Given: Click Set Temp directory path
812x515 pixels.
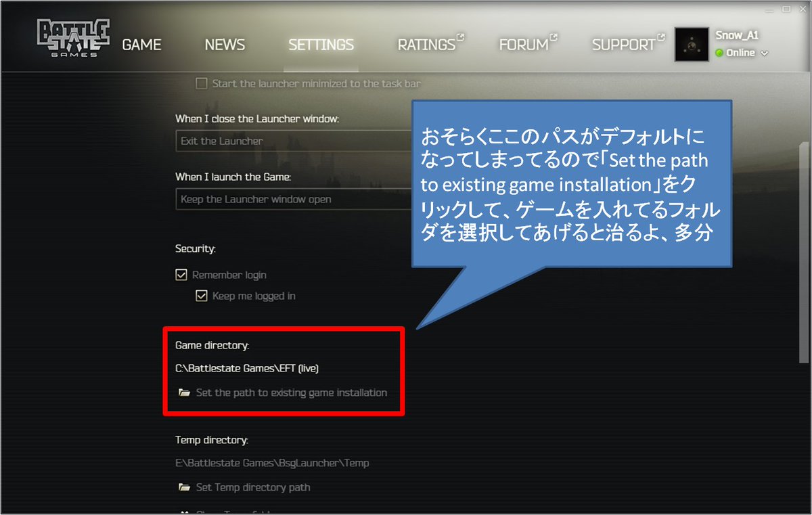Looking at the screenshot, I should [253, 487].
